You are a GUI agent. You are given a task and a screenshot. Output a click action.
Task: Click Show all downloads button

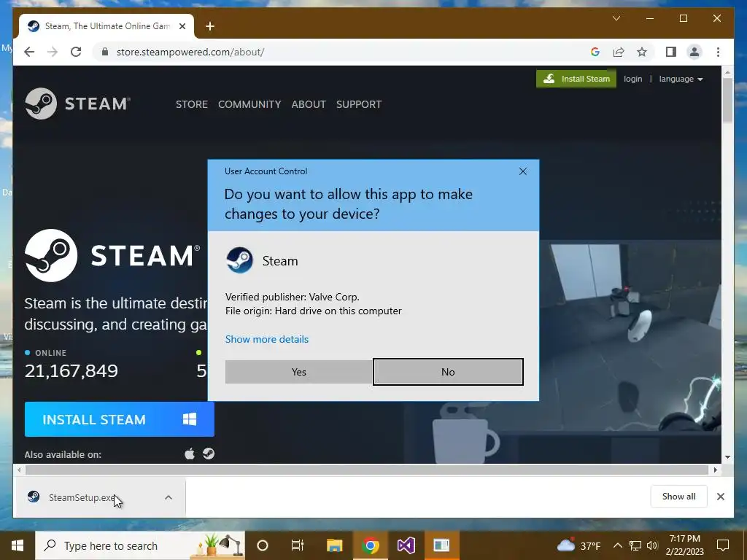click(678, 497)
